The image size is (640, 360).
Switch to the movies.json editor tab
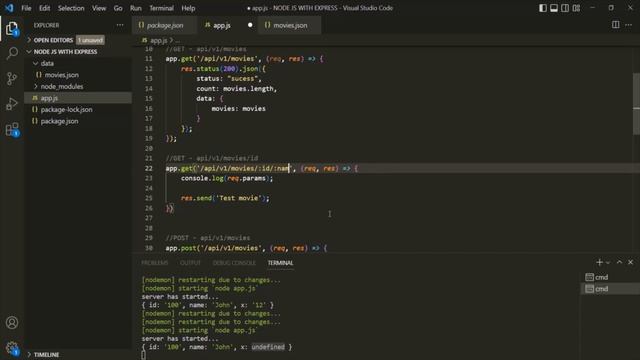click(290, 25)
